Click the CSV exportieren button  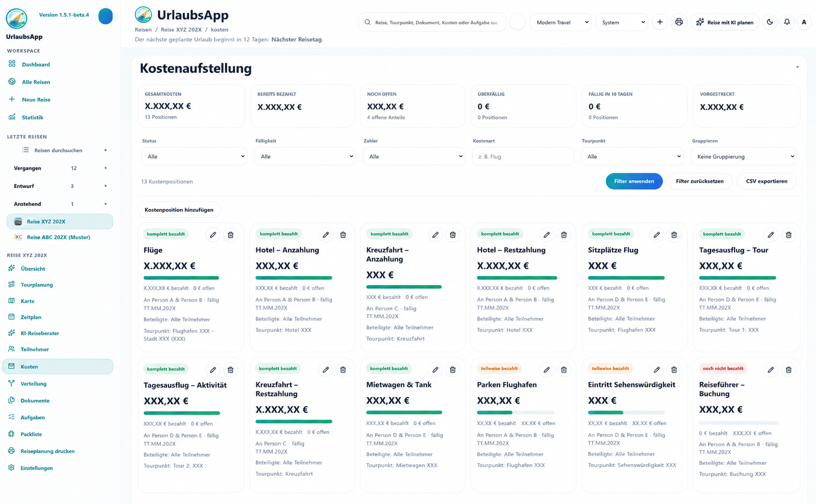coord(766,181)
